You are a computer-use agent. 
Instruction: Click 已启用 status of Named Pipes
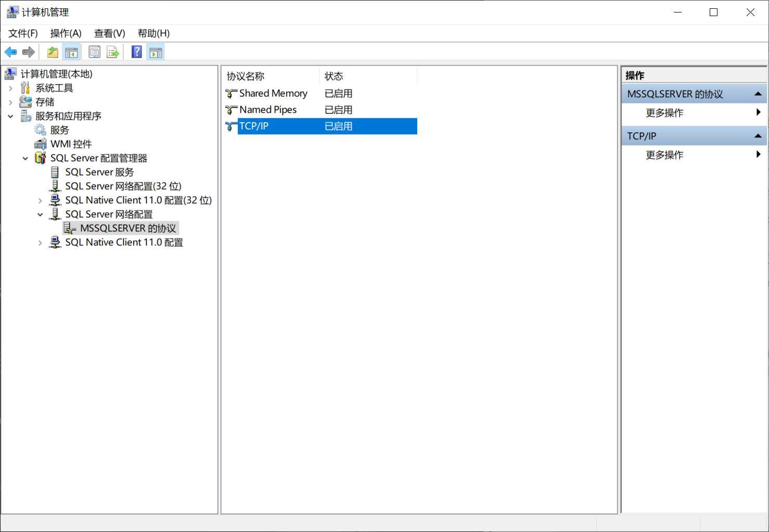pyautogui.click(x=338, y=110)
